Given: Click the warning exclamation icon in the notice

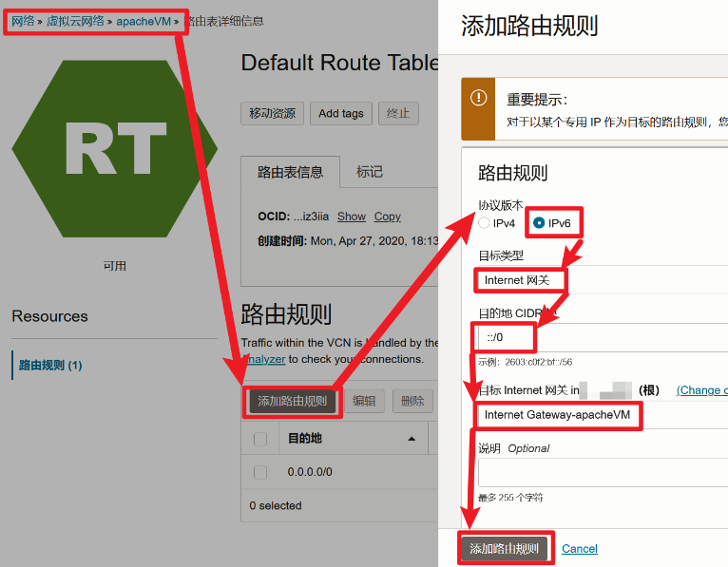Looking at the screenshot, I should (x=478, y=98).
